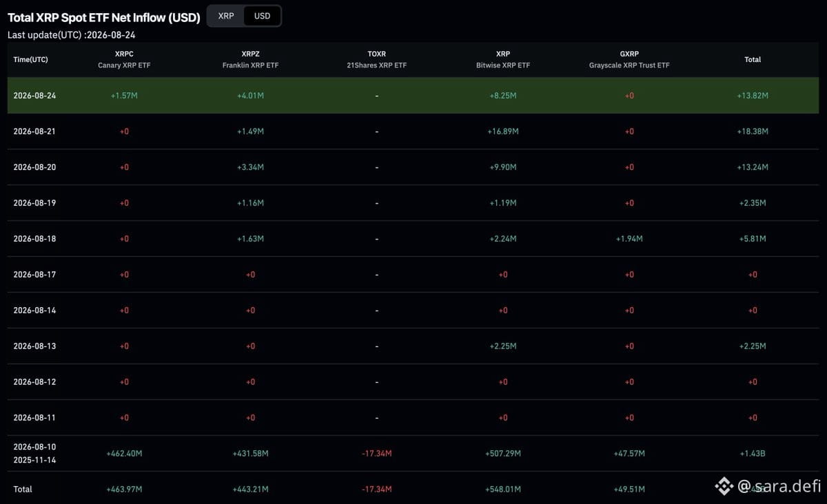
Task: Click the +8.25M Bitwise value
Action: click(x=503, y=96)
